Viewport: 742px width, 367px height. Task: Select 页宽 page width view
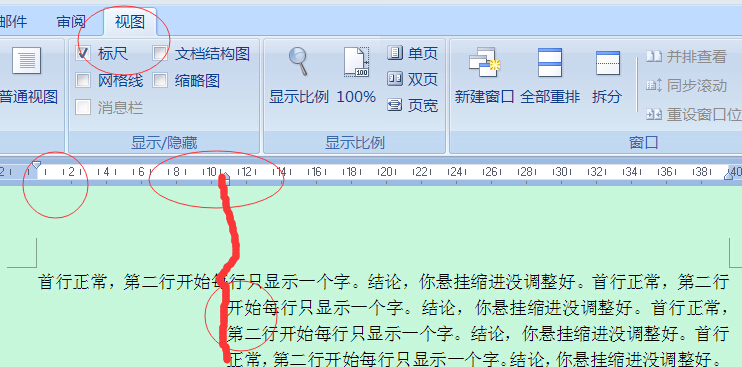(413, 105)
